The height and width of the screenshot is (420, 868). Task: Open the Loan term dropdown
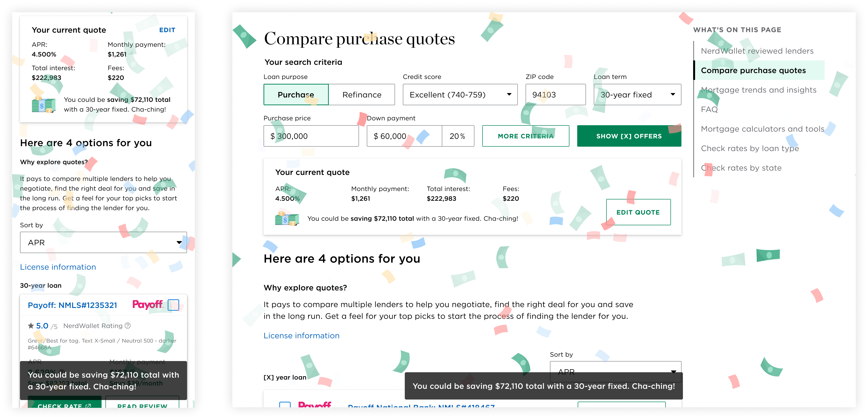coord(637,95)
